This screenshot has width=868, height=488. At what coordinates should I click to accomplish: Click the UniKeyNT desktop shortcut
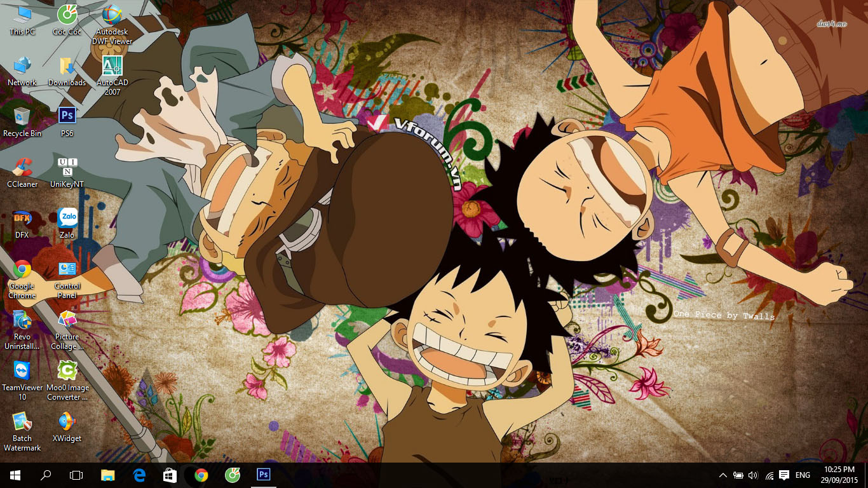coord(67,167)
